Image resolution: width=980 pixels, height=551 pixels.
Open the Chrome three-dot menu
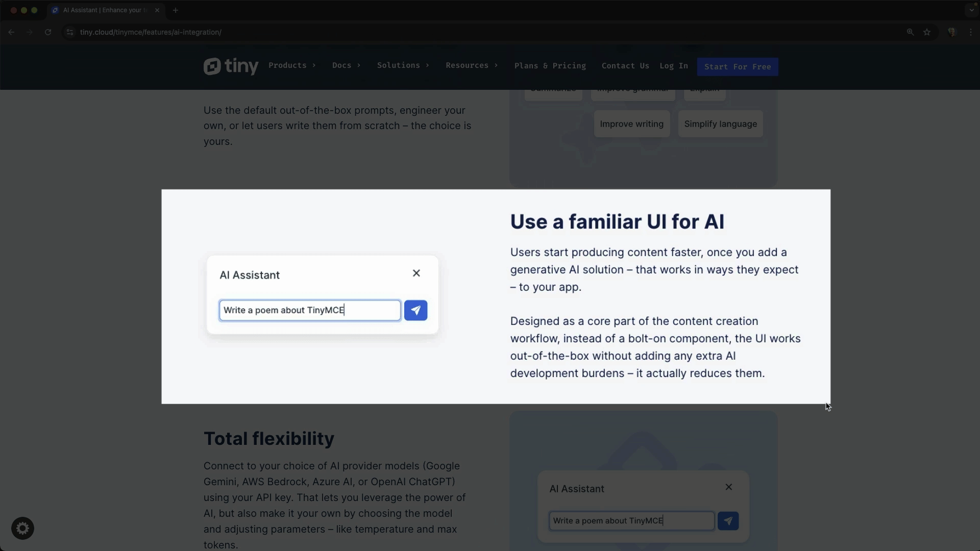(x=971, y=32)
